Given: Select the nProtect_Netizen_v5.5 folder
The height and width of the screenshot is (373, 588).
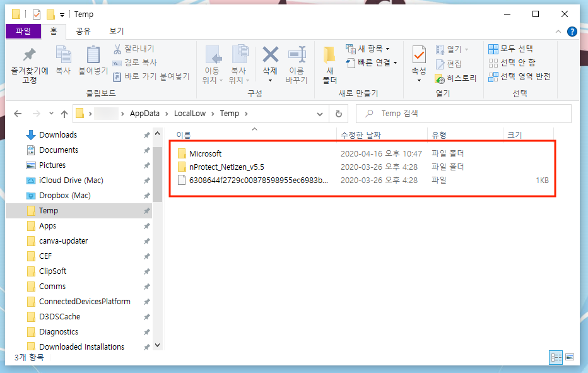Looking at the screenshot, I should pos(226,167).
